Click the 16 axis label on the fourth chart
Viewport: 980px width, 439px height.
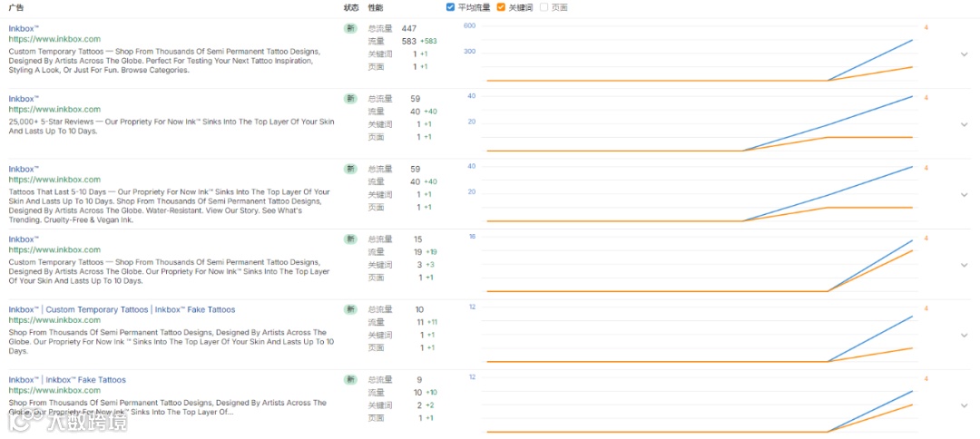(x=472, y=237)
